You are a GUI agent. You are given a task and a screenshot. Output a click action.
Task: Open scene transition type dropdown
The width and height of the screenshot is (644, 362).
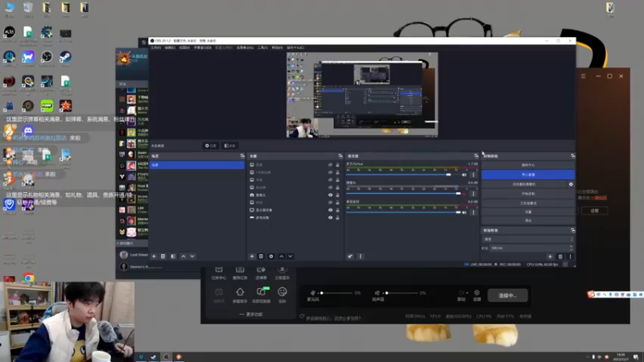[x=528, y=239]
